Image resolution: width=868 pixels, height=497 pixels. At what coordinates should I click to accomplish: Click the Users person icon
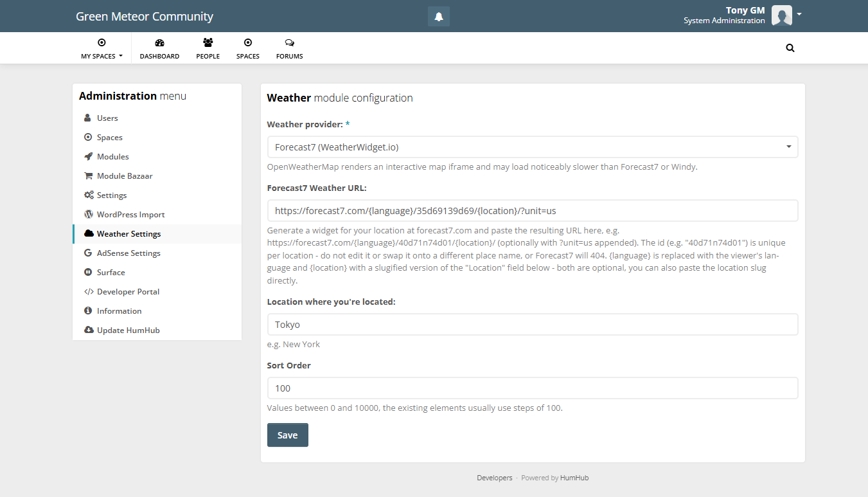(88, 118)
